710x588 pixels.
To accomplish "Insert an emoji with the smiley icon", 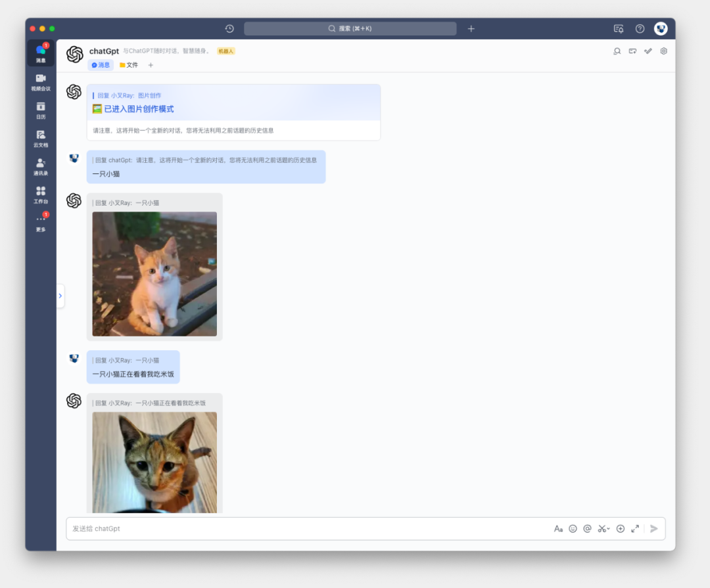I will point(573,529).
